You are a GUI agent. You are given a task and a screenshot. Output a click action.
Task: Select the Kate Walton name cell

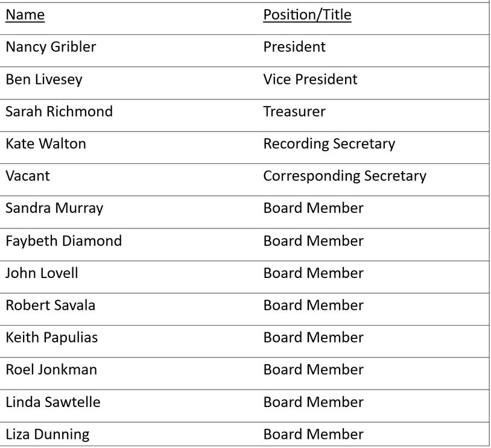[46, 144]
